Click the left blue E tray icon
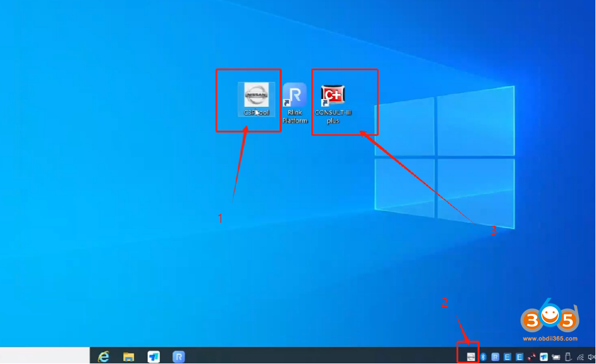The width and height of the screenshot is (596, 364). click(507, 357)
